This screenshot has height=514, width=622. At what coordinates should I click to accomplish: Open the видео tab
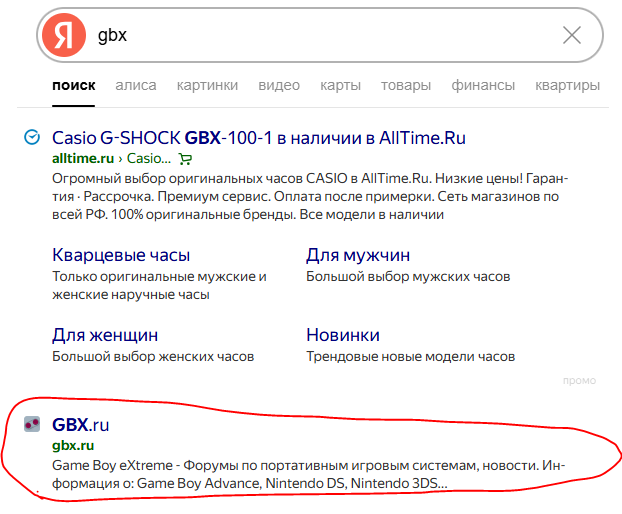point(279,85)
